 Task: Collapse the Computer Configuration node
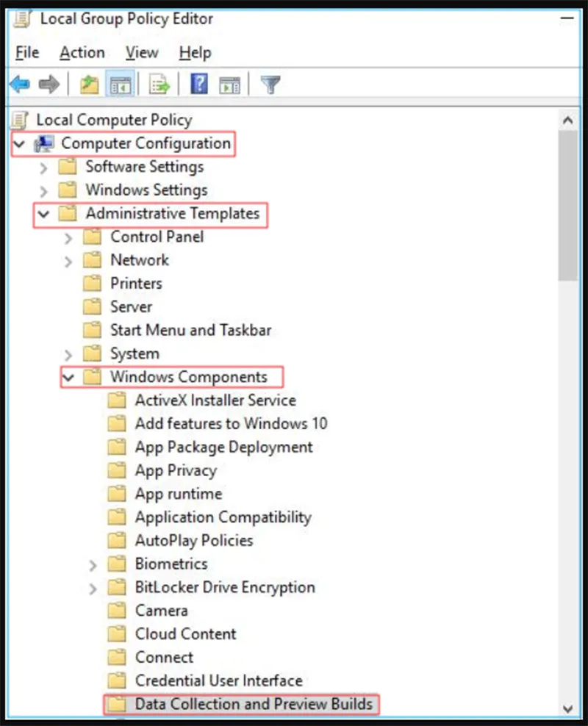pyautogui.click(x=19, y=143)
